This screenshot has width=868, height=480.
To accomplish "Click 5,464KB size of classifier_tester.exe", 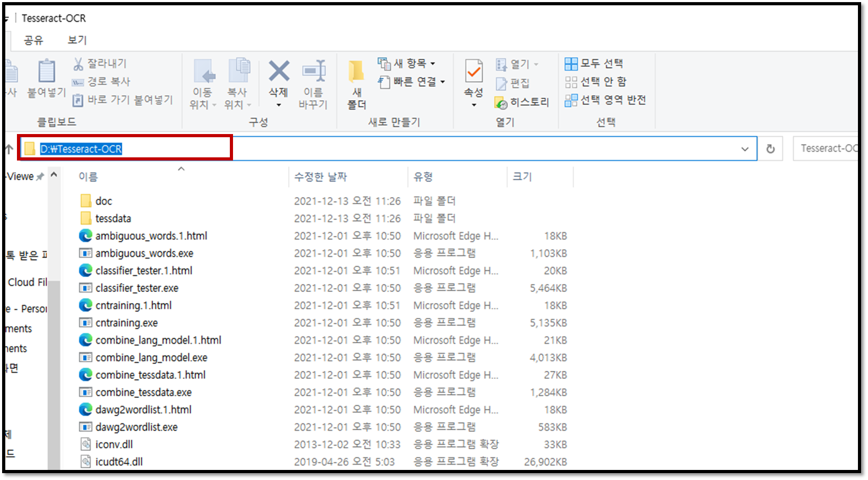I will [x=549, y=288].
